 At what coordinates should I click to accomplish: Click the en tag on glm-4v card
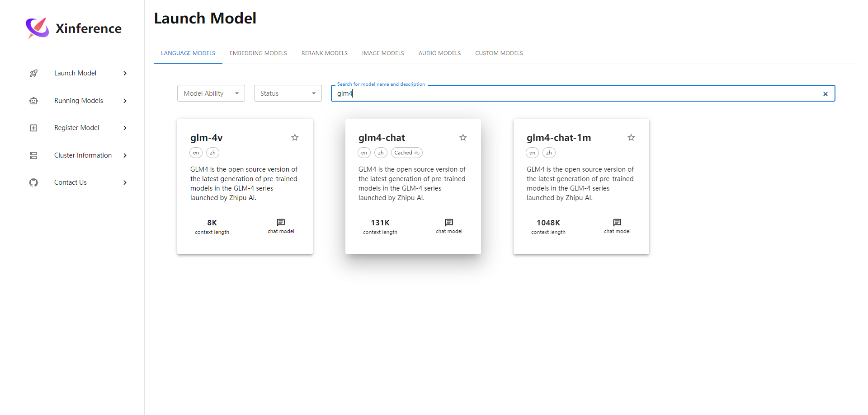click(x=196, y=153)
